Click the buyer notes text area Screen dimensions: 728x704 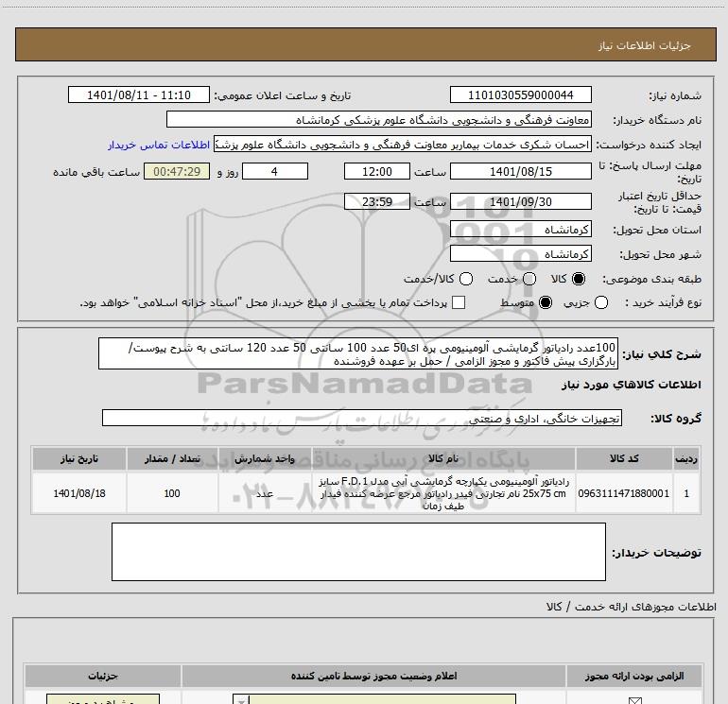point(358,552)
